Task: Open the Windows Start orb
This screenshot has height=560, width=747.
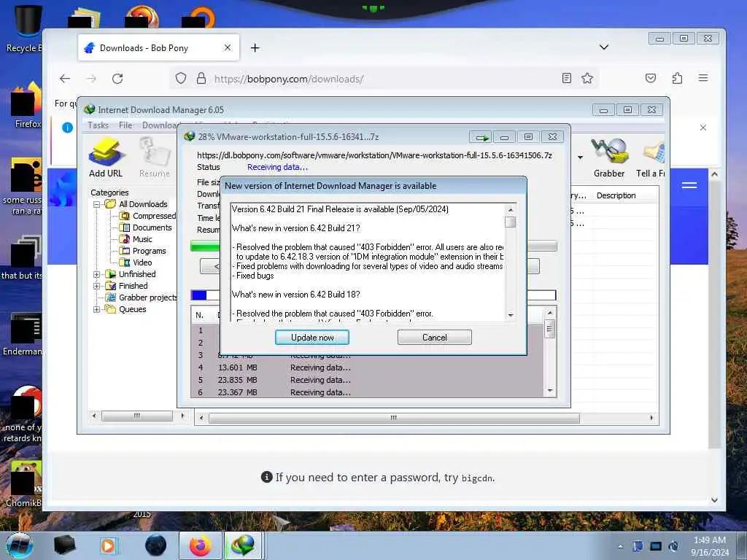Action: coord(20,545)
